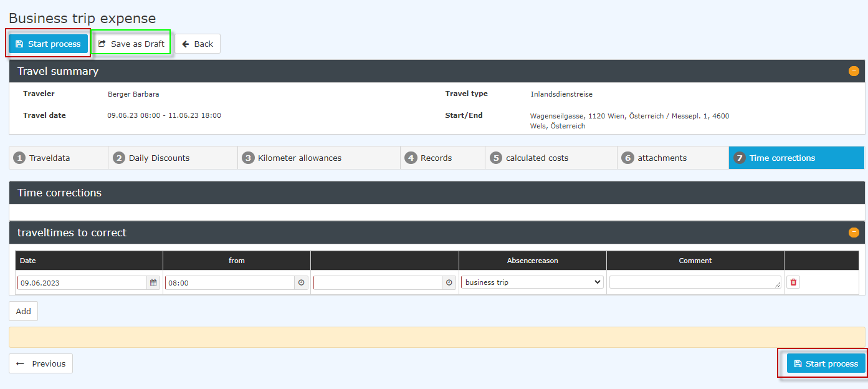868x389 pixels.
Task: Collapse the Travel summary panel
Action: tap(854, 71)
